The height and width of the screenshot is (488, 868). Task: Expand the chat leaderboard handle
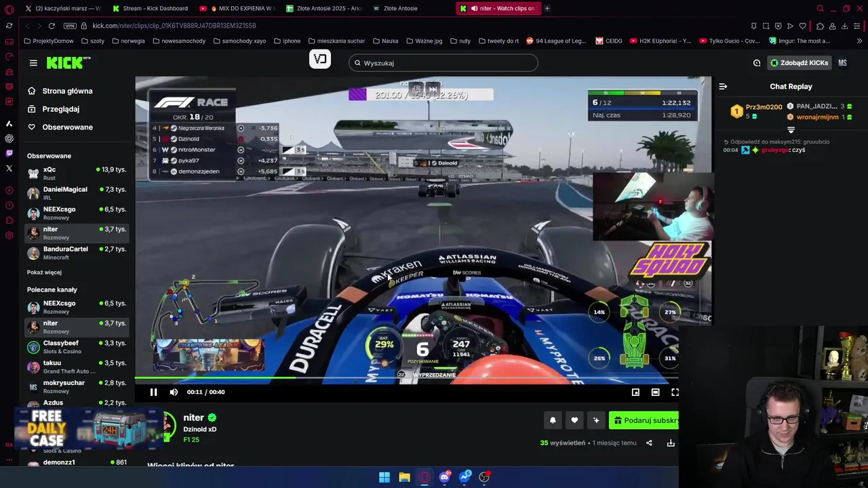791,130
